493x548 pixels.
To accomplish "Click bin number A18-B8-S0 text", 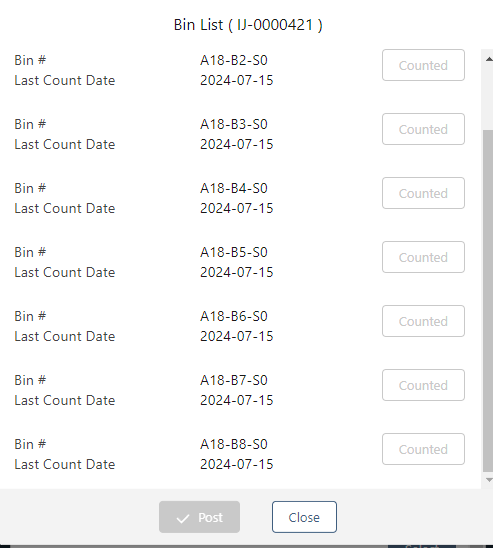I will 234,444.
